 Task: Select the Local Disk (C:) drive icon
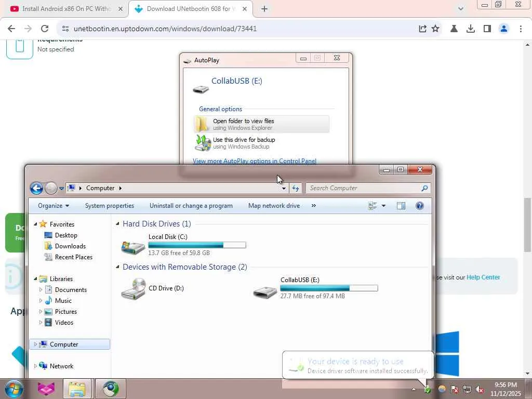pos(133,248)
